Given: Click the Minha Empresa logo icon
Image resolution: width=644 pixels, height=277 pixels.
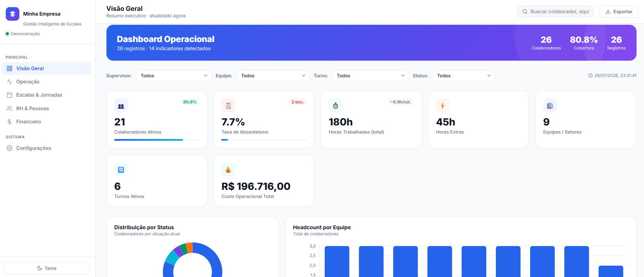Looking at the screenshot, I should click(x=13, y=14).
